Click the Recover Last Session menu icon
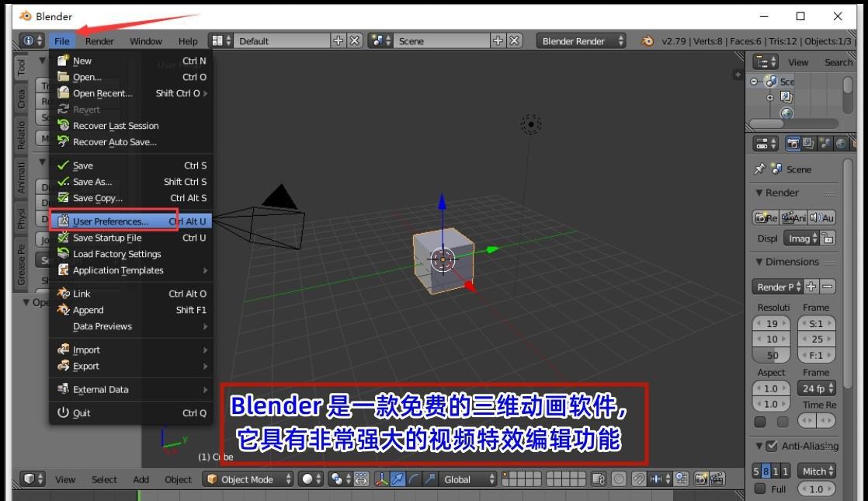868x501 pixels. [63, 126]
